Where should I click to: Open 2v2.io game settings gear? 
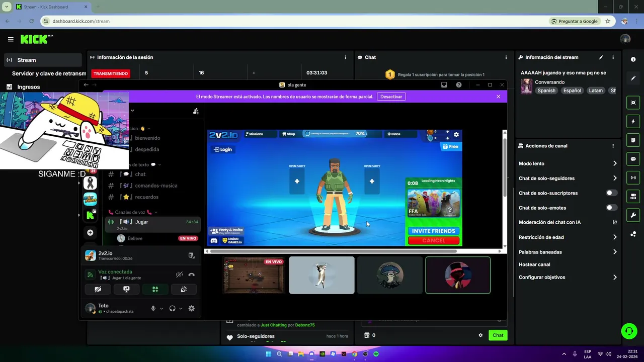[x=456, y=135]
